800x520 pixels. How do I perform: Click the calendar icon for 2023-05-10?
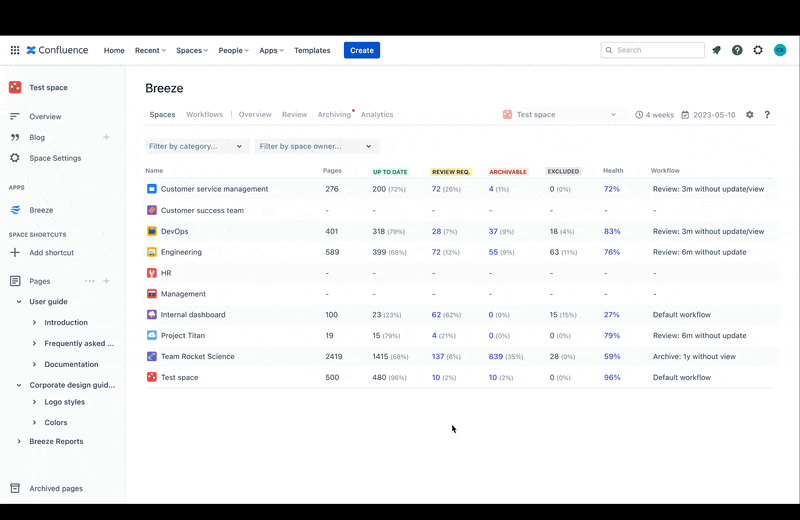[x=685, y=115]
